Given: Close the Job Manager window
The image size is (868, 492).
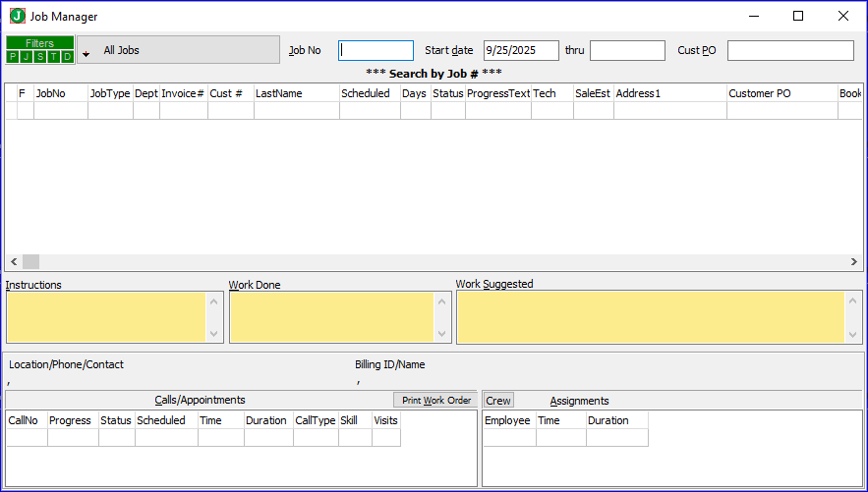Looking at the screenshot, I should point(843,16).
